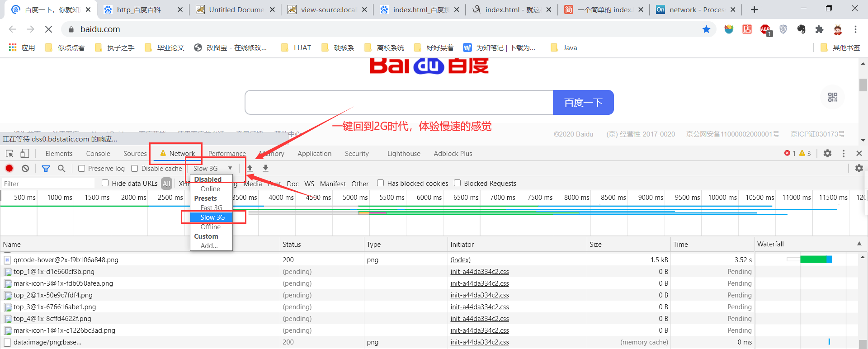Switch to the Elements tab
This screenshot has width=868, height=349.
click(59, 154)
